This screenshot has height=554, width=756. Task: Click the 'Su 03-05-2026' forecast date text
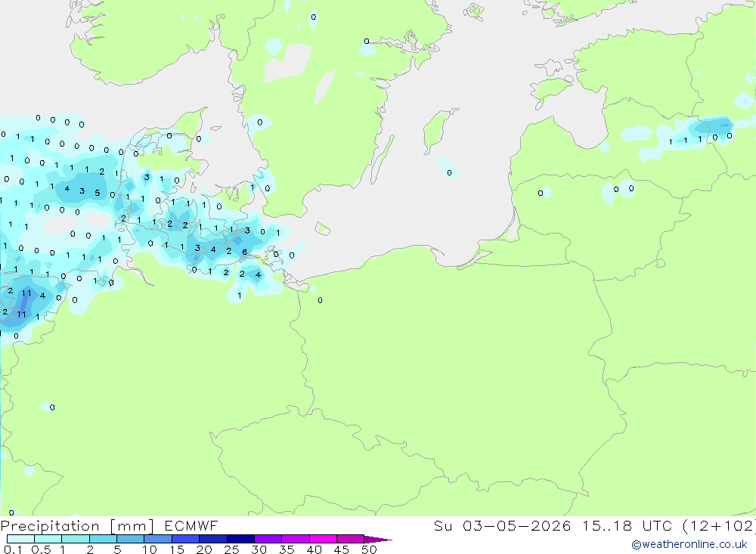[x=503, y=525]
